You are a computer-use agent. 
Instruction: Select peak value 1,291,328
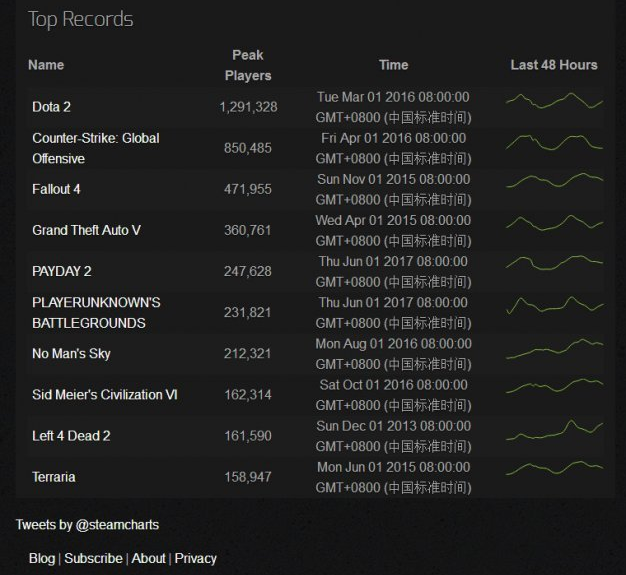pos(248,107)
